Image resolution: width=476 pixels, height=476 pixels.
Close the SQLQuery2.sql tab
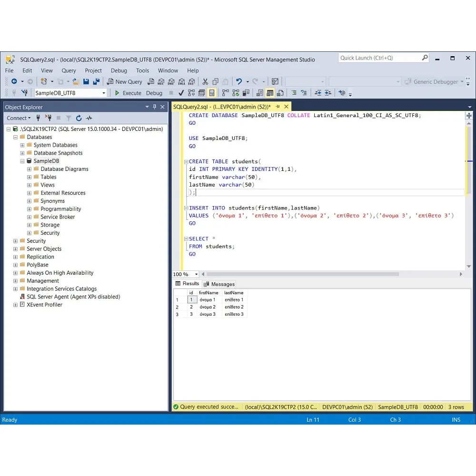[x=286, y=107]
